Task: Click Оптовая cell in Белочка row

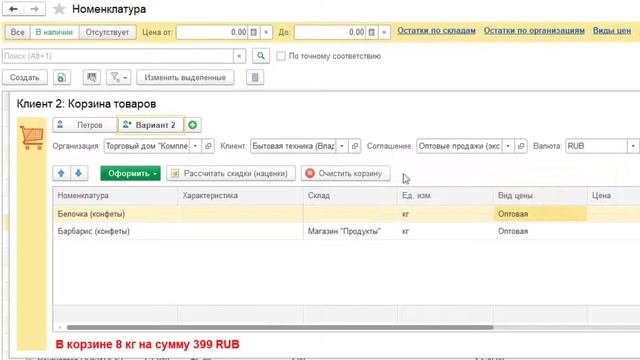Action: pyautogui.click(x=540, y=214)
